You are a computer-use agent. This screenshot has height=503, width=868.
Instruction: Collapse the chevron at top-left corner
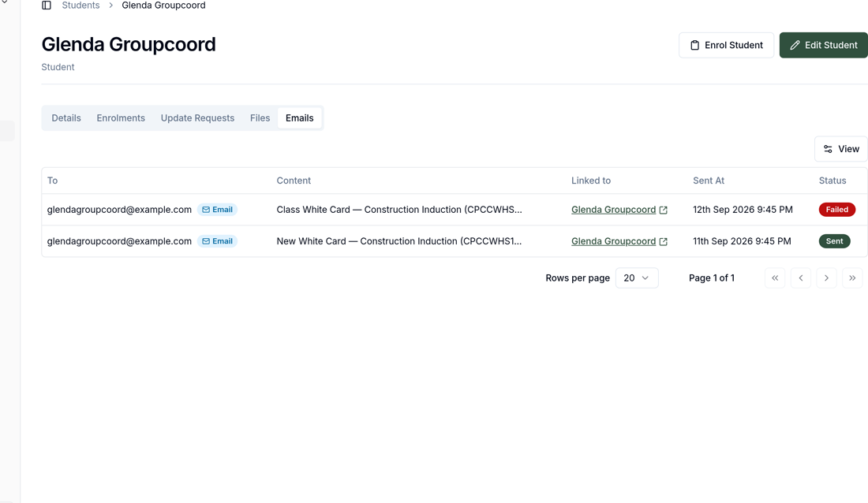click(x=5, y=2)
